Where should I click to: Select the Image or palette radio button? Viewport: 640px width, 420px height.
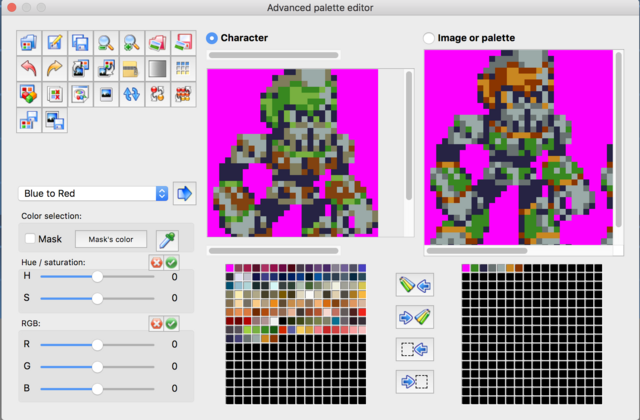pos(429,38)
